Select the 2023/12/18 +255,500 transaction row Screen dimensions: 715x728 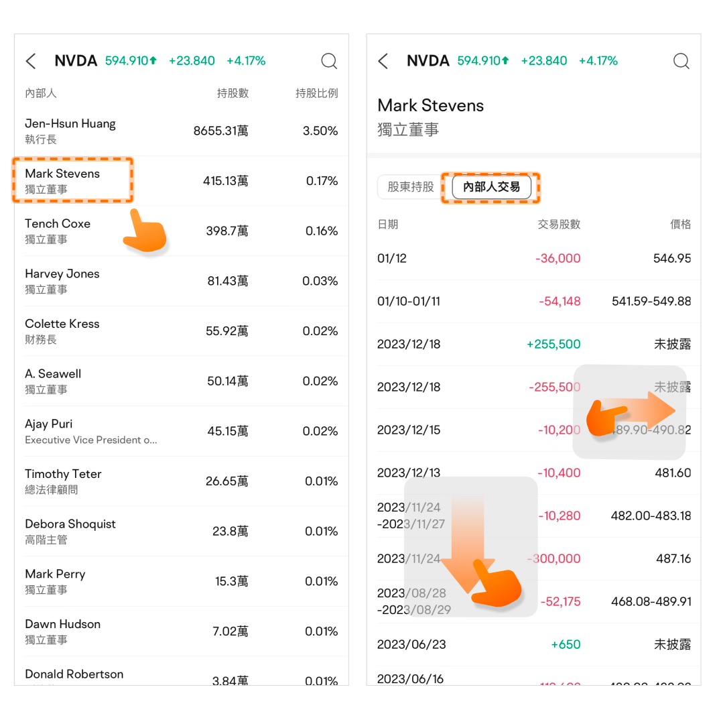coord(533,344)
